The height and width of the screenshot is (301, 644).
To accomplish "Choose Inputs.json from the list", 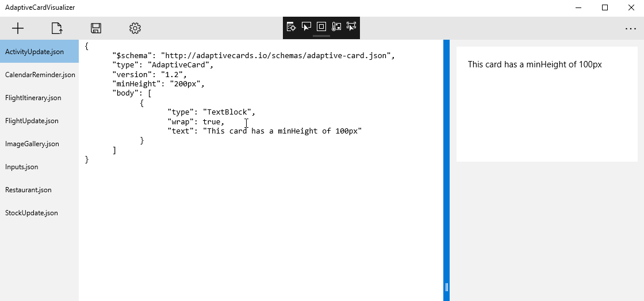I will 40,166.
